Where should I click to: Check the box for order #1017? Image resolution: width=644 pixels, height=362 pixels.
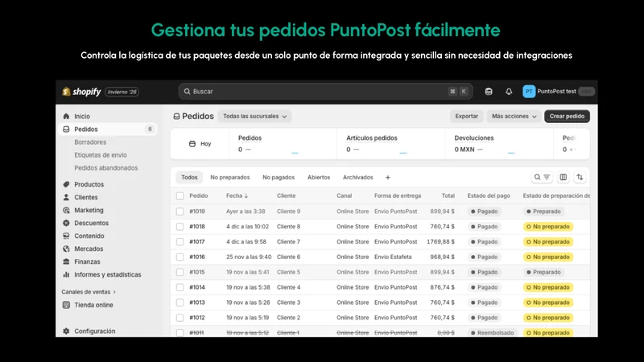point(180,242)
